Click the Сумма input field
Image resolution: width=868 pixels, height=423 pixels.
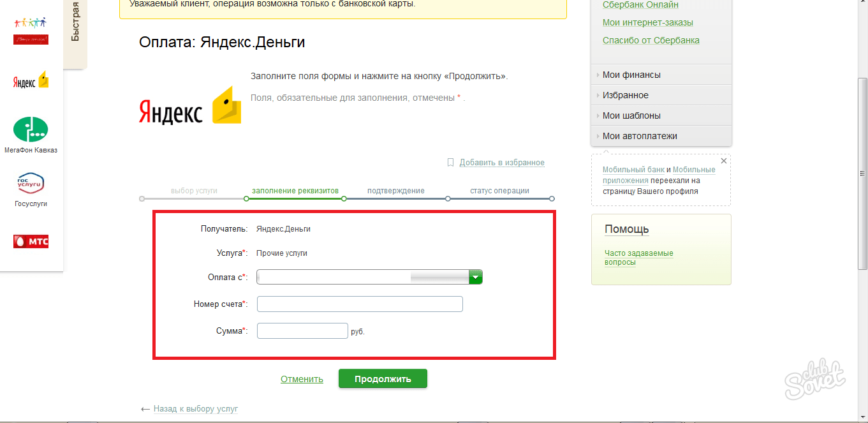pos(302,331)
